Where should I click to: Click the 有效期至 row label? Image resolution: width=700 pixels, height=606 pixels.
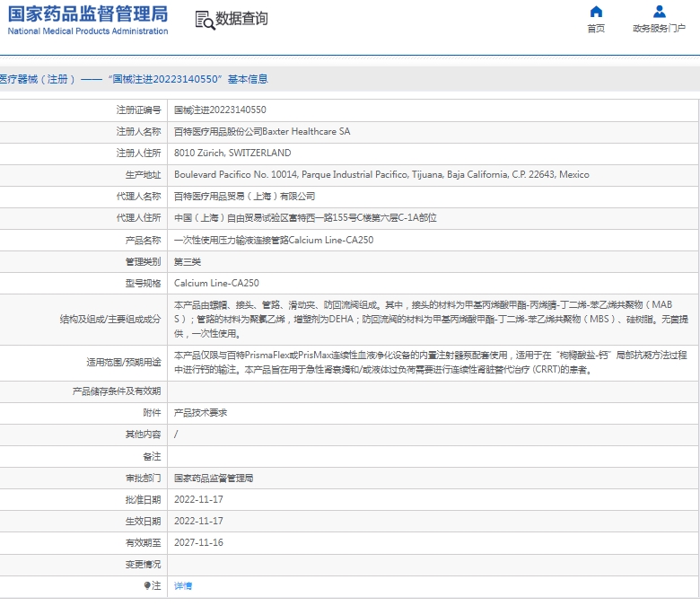[x=143, y=543]
